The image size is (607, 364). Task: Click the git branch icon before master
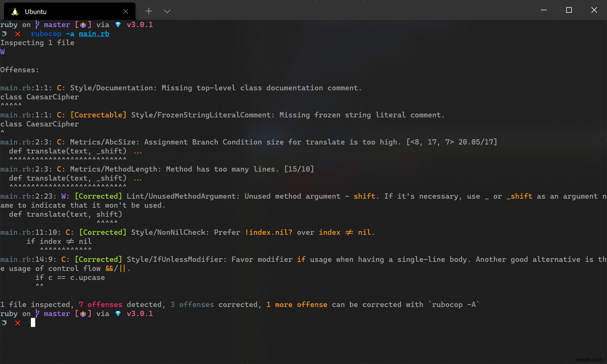(37, 24)
